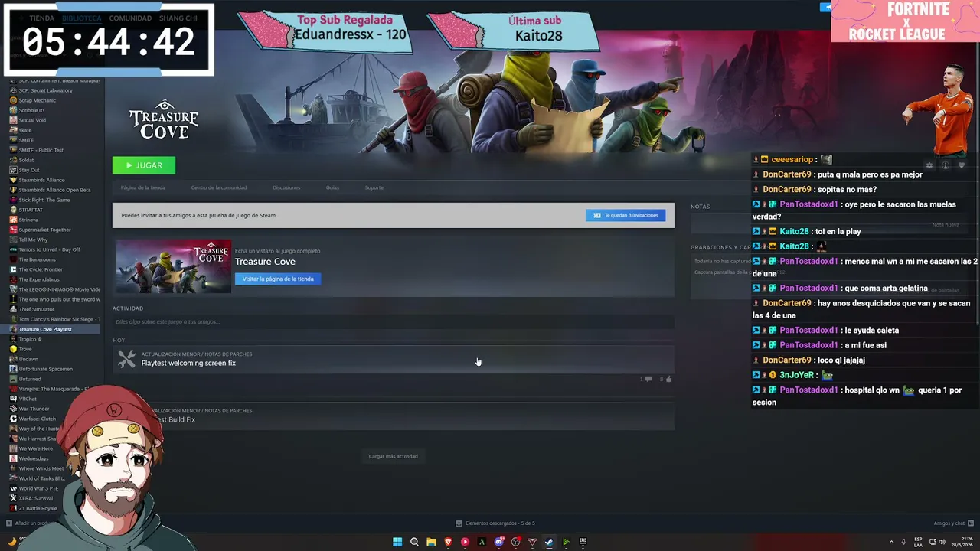This screenshot has width=980, height=551.
Task: Open File Explorer from taskbar
Action: [x=431, y=542]
